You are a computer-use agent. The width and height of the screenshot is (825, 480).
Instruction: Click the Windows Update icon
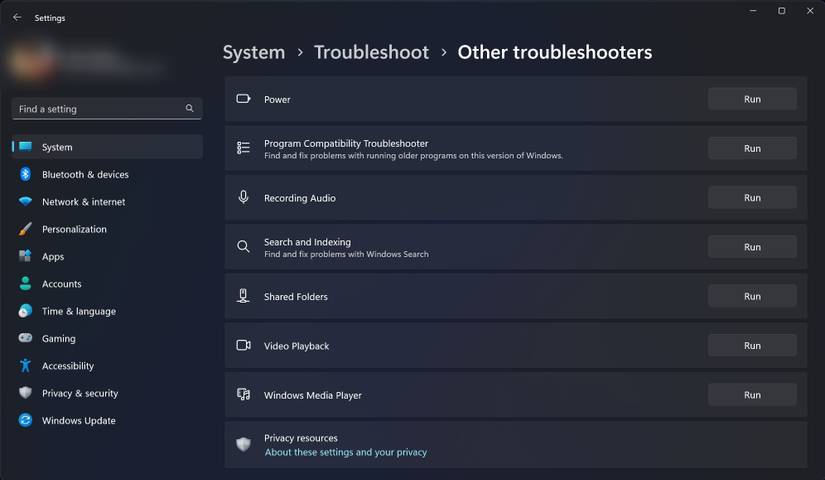(25, 421)
